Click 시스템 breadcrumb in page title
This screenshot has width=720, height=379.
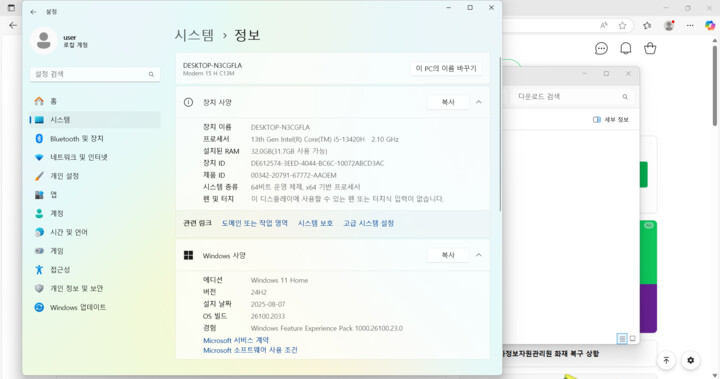point(194,35)
